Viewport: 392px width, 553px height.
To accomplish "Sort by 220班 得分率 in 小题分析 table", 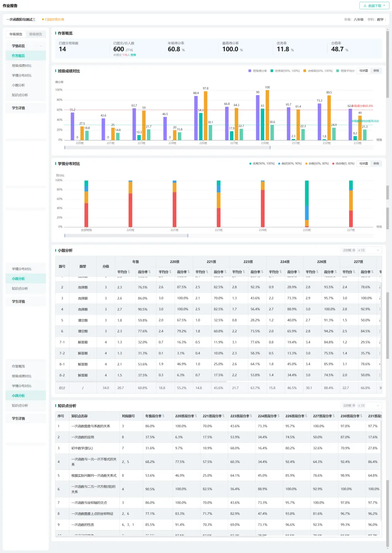I will (189, 272).
